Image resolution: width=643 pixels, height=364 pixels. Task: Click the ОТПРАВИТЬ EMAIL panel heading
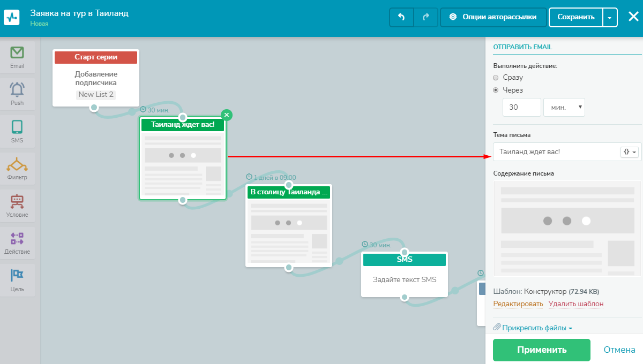(x=522, y=47)
